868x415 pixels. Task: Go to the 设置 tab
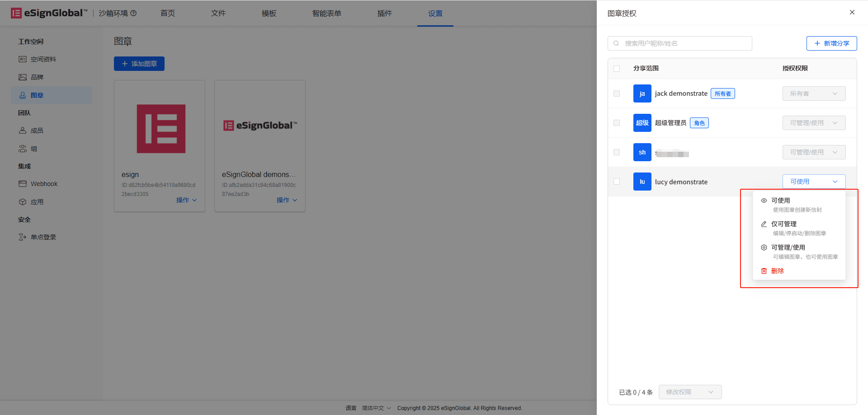click(435, 14)
